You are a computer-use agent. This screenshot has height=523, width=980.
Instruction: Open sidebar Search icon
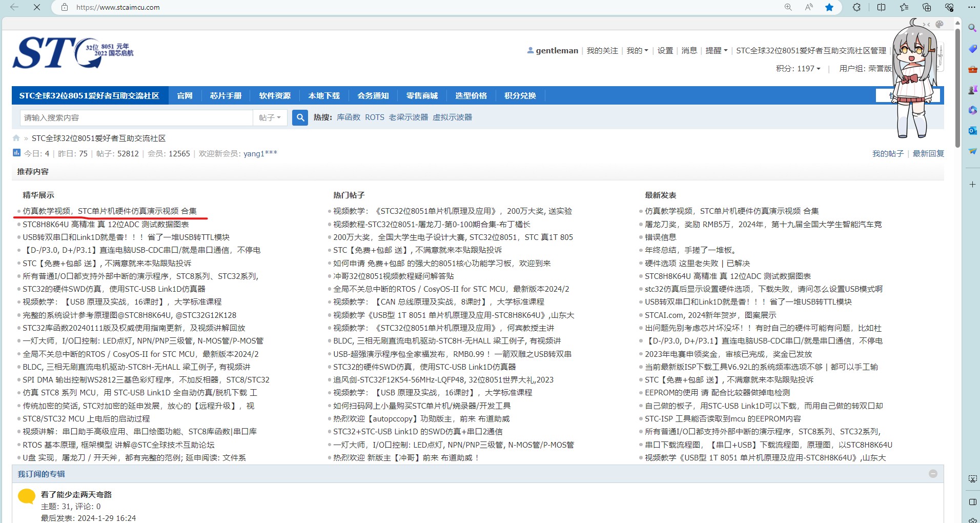click(x=972, y=28)
